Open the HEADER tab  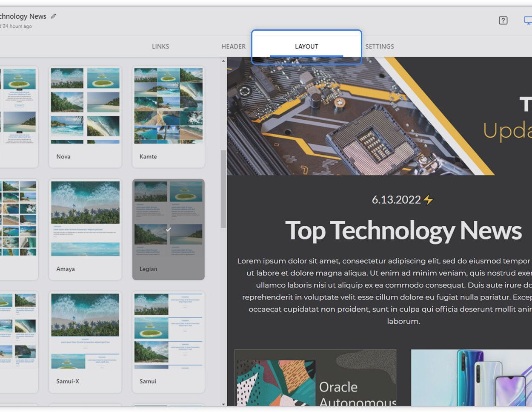click(x=233, y=46)
